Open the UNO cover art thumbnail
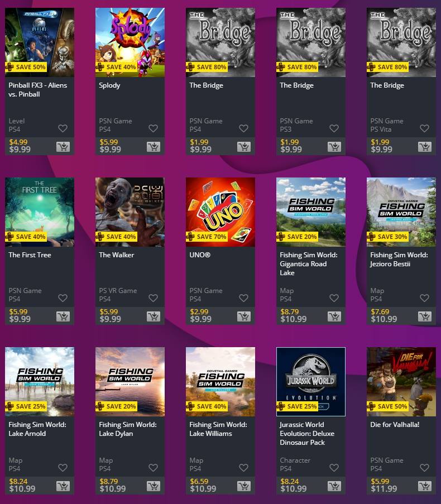Screen dimensions: 441x504 pos(220,212)
